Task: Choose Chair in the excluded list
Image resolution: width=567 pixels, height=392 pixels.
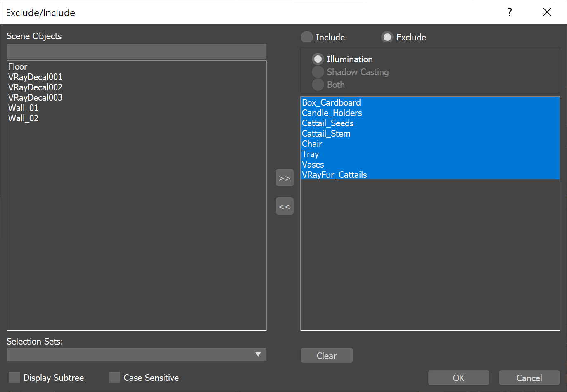Action: tap(312, 144)
